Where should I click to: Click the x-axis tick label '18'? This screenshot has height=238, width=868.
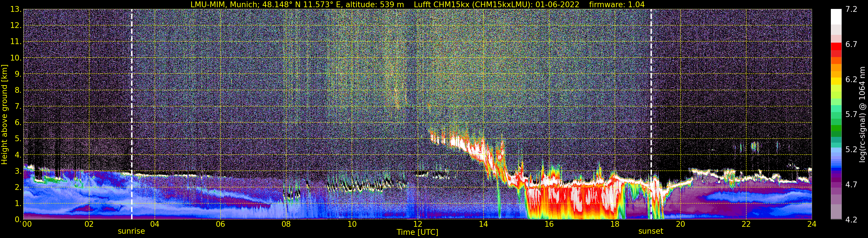coord(614,224)
